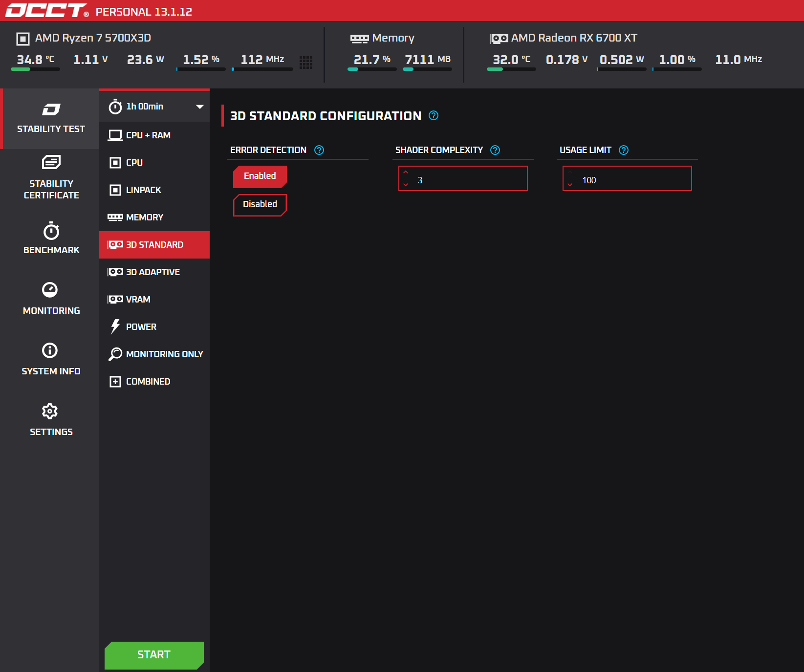Click the GPU power 0.502 W reading
804x672 pixels.
point(622,60)
